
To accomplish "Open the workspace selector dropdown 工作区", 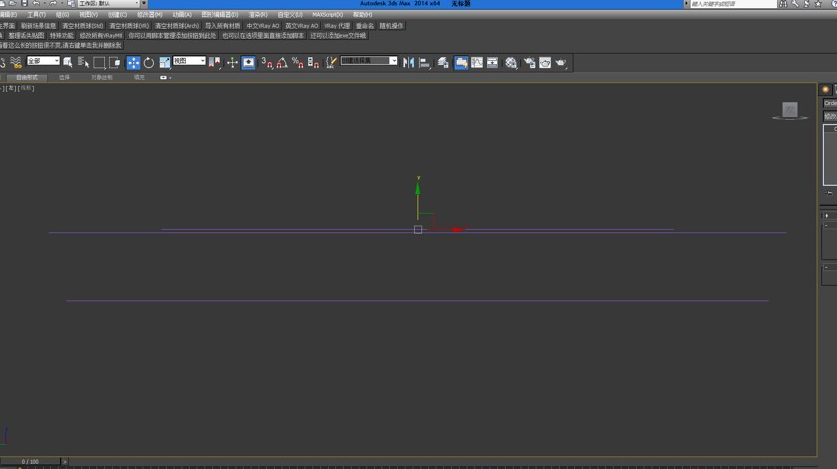I will [x=109, y=4].
